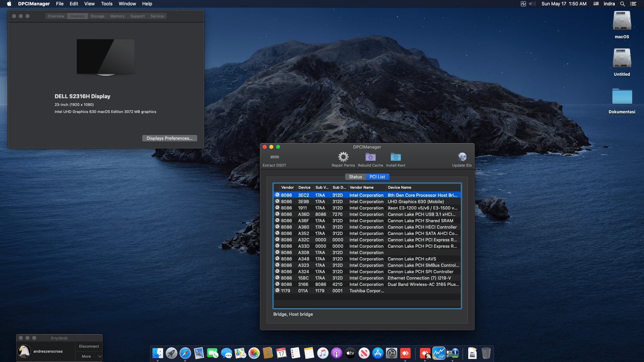Click the Spotlight search icon in menu bar

(x=622, y=4)
